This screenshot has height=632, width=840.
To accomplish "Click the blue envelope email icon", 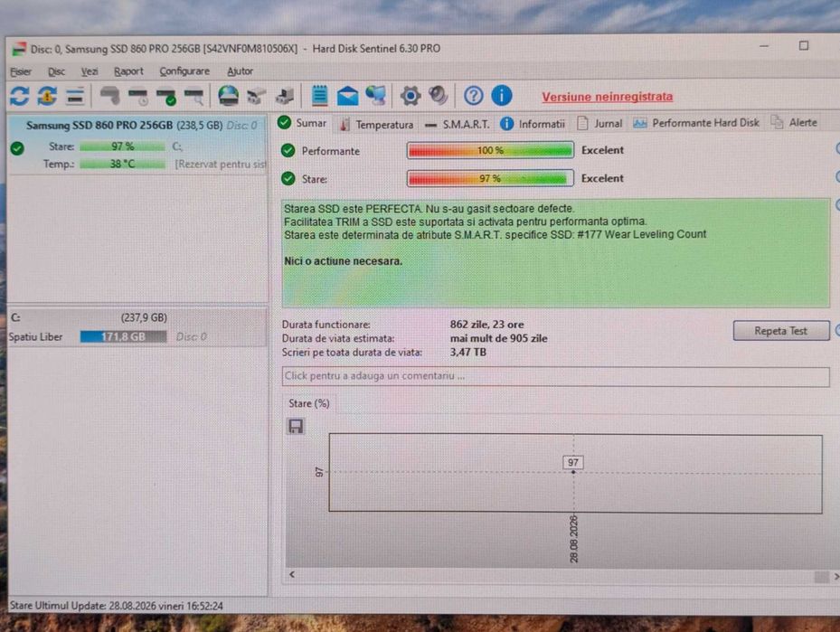I will click(x=348, y=97).
